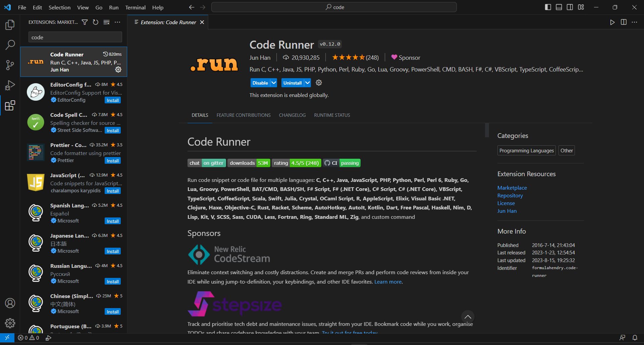The image size is (644, 345).
Task: Open notifications bell in status bar
Action: 635,338
